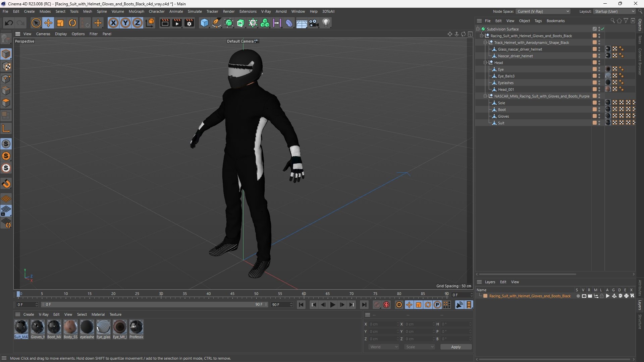The width and height of the screenshot is (644, 362).
Task: Click the Undo arrow icon
Action: [9, 23]
